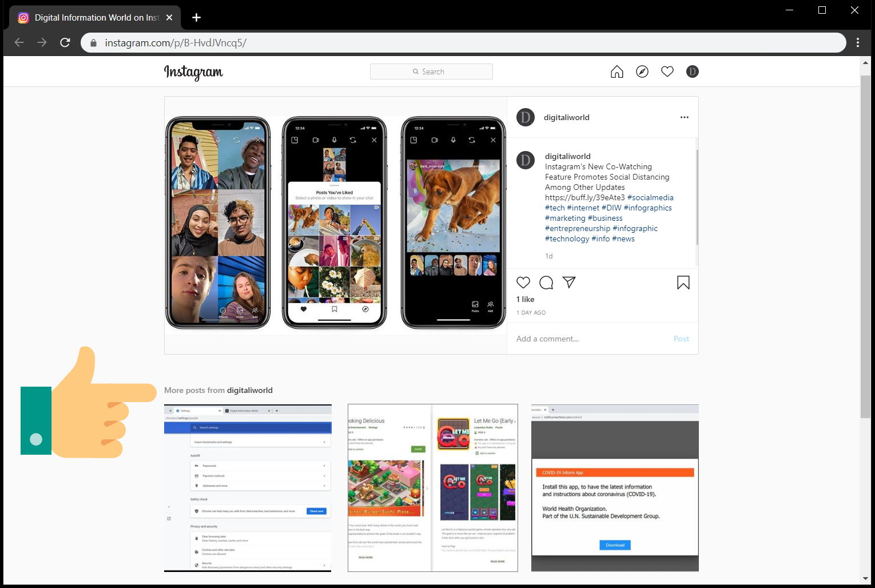This screenshot has height=588, width=875.
Task: Click the caption panel's scrollbar
Action: click(697, 197)
